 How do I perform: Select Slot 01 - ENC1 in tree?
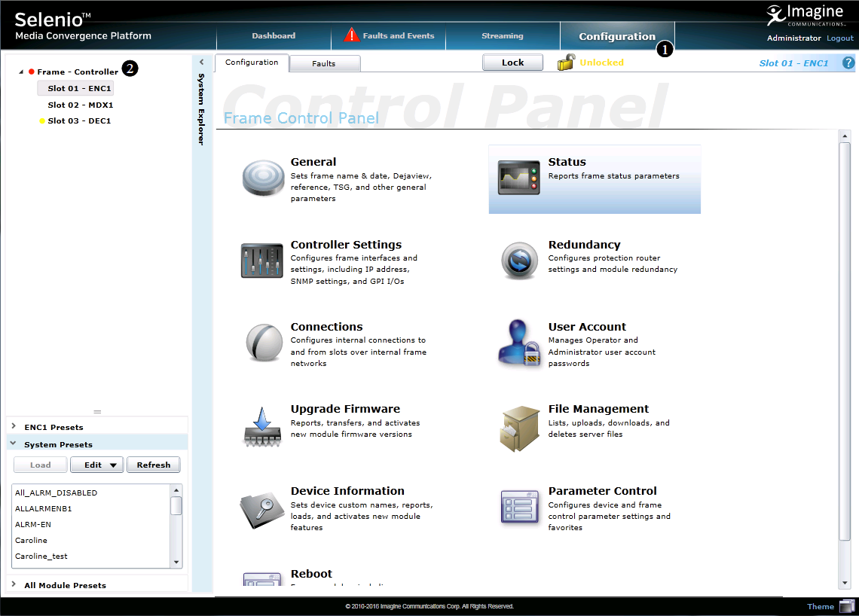tap(75, 88)
